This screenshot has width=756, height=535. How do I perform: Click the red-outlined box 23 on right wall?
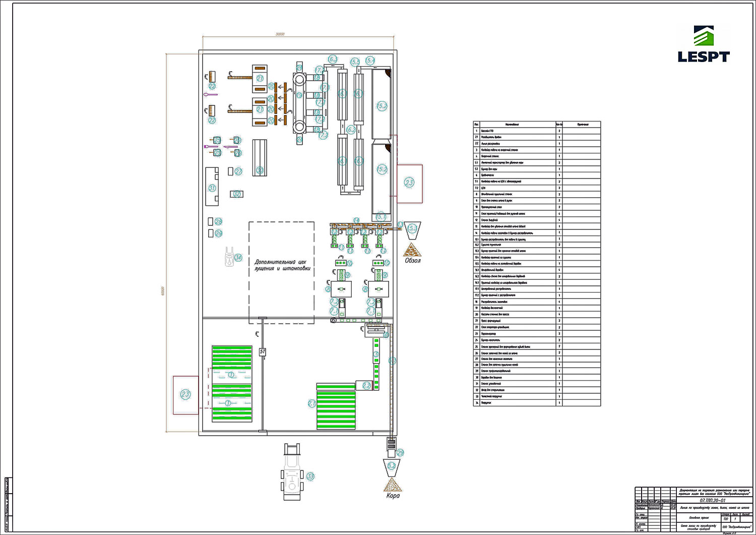pos(409,183)
